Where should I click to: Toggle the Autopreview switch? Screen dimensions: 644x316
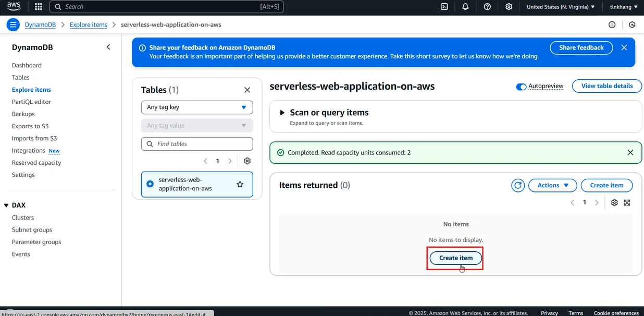521,87
